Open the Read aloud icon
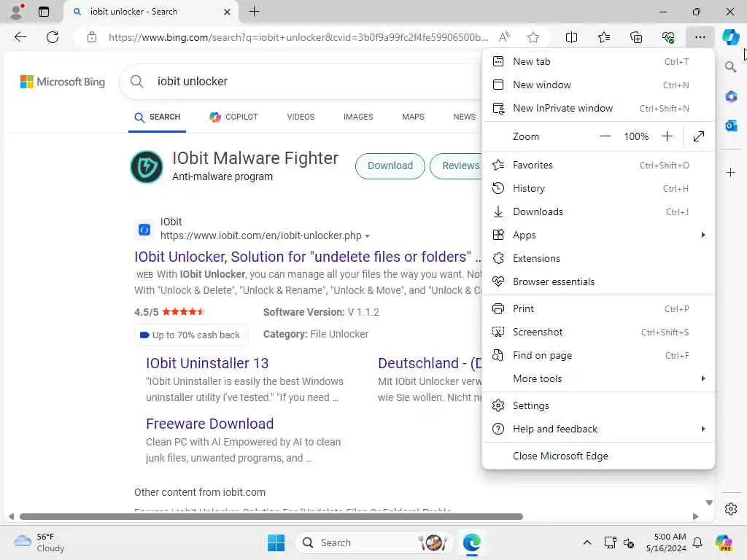The height and width of the screenshot is (560, 747). 504,36
